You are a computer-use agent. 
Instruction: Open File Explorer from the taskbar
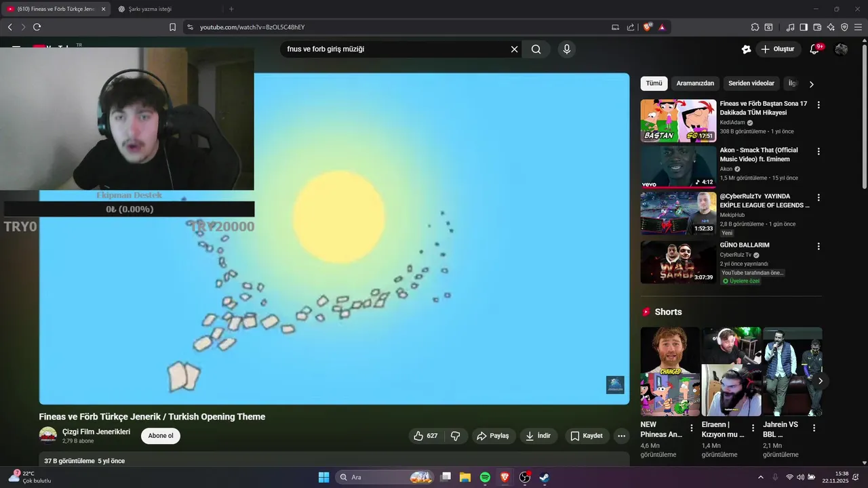tap(465, 477)
